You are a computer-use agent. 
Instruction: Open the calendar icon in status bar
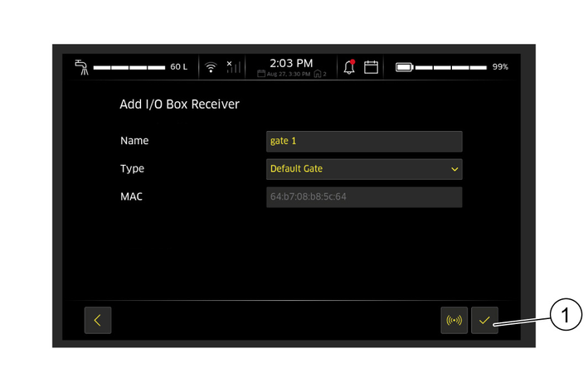point(371,67)
